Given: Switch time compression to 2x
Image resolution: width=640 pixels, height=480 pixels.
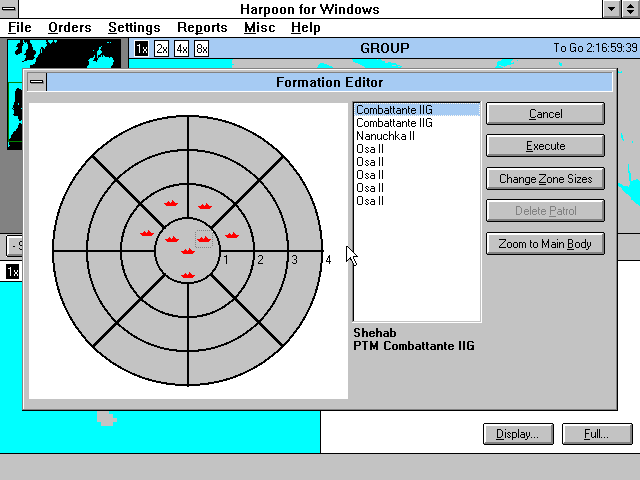Looking at the screenshot, I should tap(162, 49).
